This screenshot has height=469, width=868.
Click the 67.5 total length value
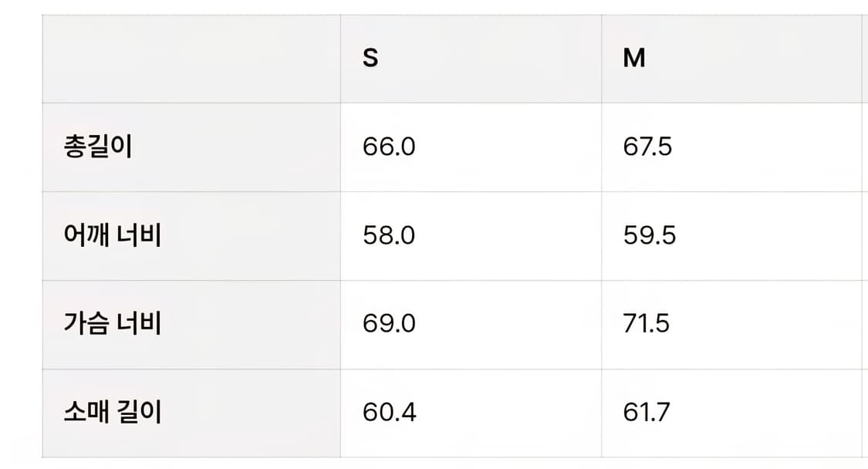[647, 147]
